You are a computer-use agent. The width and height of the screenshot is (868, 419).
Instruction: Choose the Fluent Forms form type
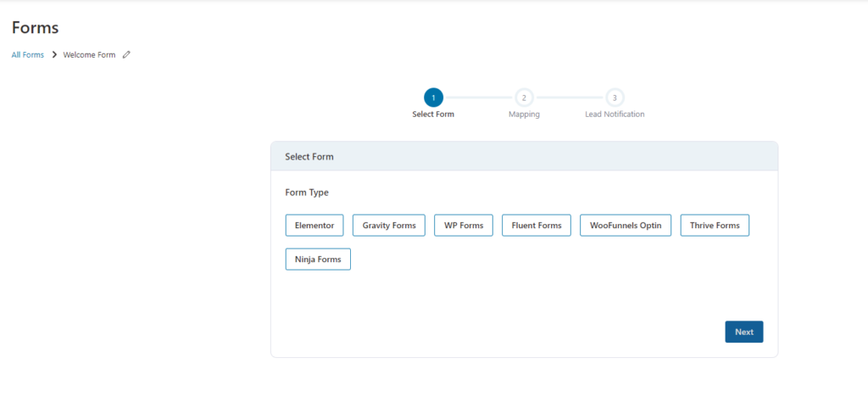(537, 226)
